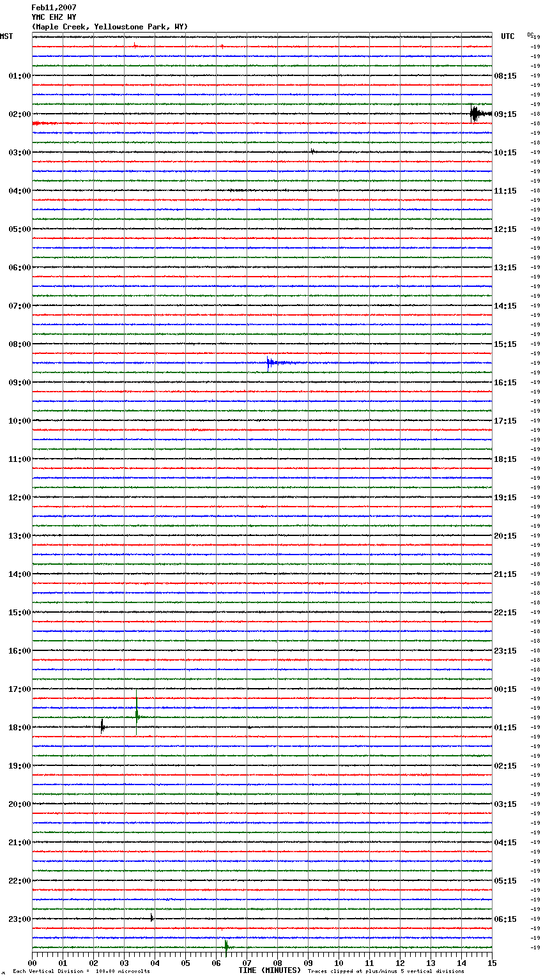Select the 03:00 MST row label

click(x=20, y=153)
